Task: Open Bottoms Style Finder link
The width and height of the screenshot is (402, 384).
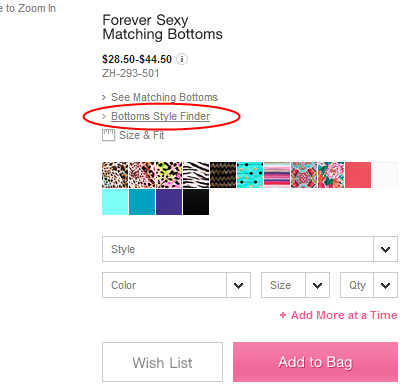Action: tap(160, 116)
